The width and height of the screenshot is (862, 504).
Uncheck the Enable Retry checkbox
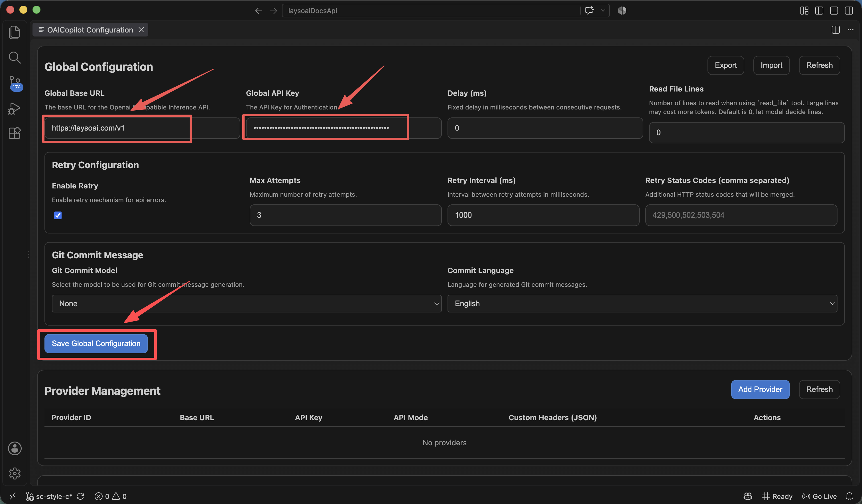[58, 215]
